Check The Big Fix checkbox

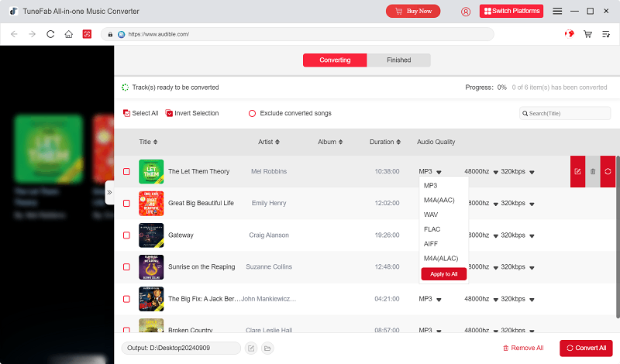[x=126, y=299]
